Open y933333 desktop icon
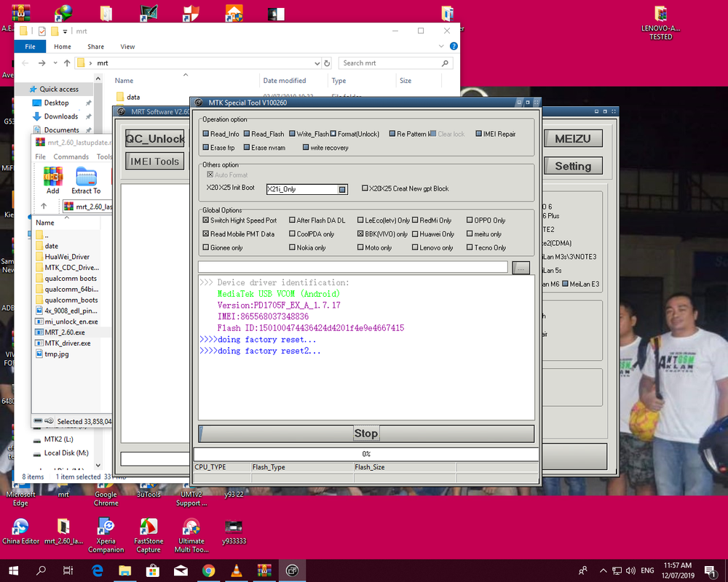The height and width of the screenshot is (582, 728). pyautogui.click(x=234, y=531)
